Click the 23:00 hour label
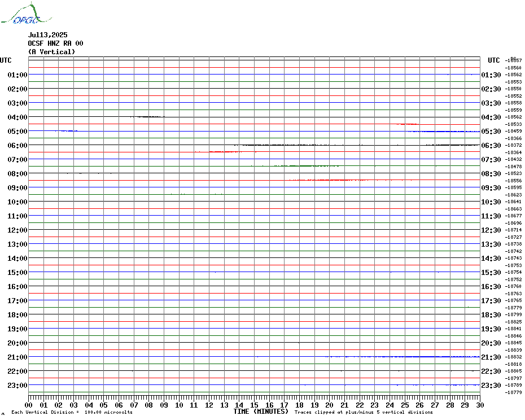This screenshot has width=525, height=420. click(x=17, y=386)
